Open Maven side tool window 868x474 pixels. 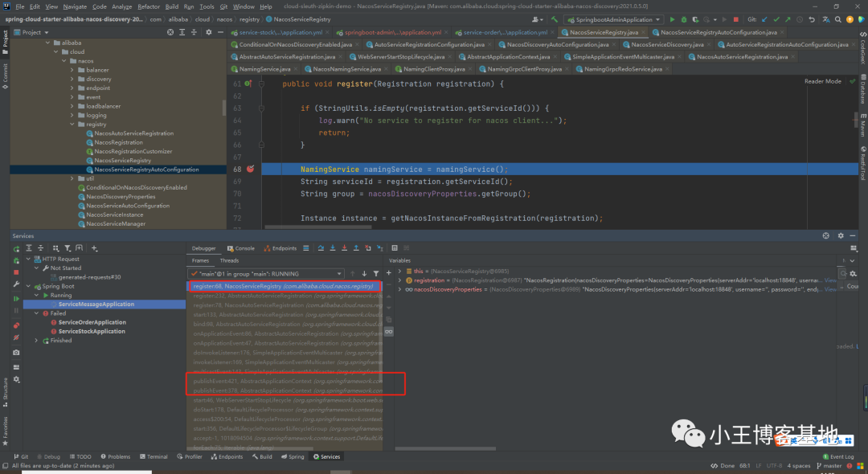(x=863, y=126)
